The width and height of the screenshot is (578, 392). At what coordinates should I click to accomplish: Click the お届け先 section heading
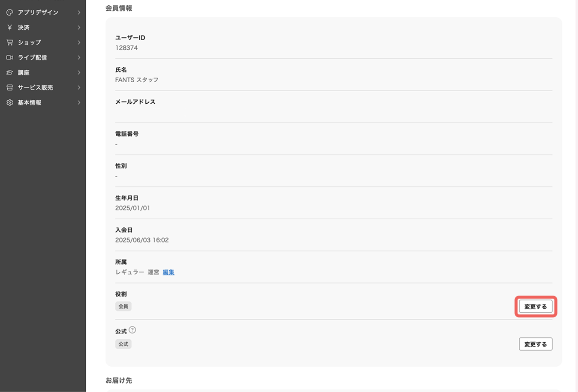click(119, 380)
